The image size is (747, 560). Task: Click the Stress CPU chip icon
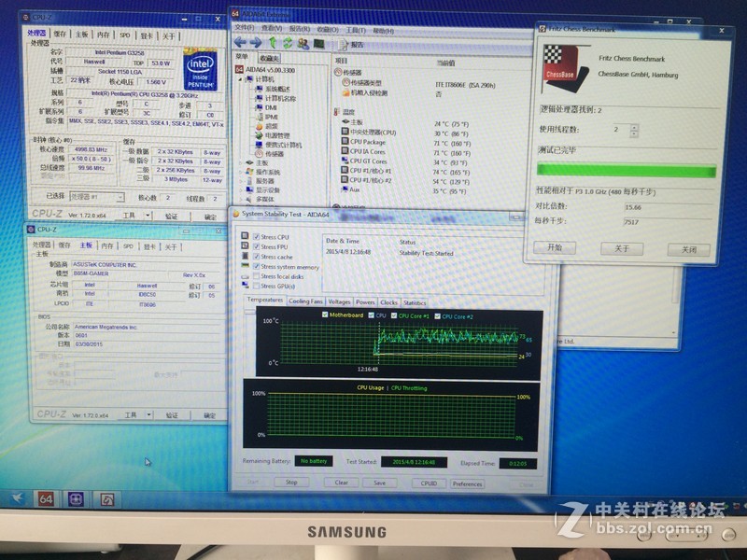[x=245, y=236]
